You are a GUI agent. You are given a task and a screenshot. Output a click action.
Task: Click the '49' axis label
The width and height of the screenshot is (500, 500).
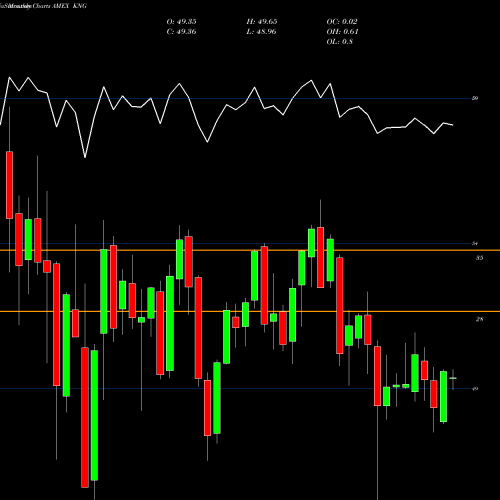pos(475,389)
